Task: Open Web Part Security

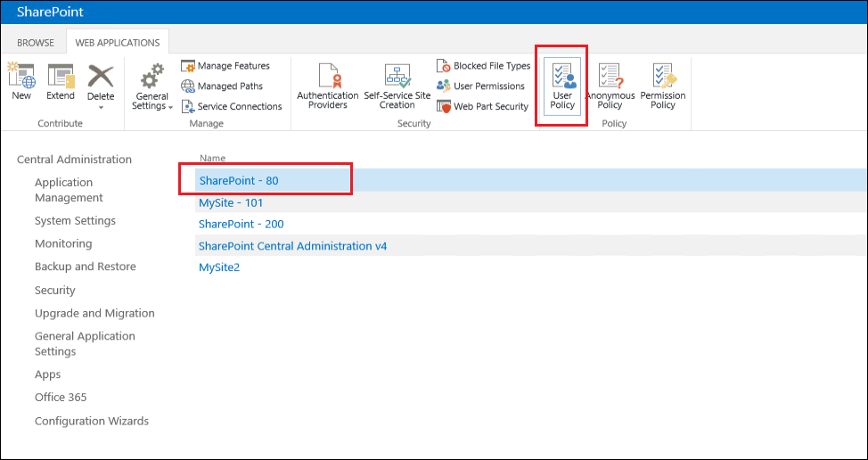Action: pyautogui.click(x=483, y=106)
